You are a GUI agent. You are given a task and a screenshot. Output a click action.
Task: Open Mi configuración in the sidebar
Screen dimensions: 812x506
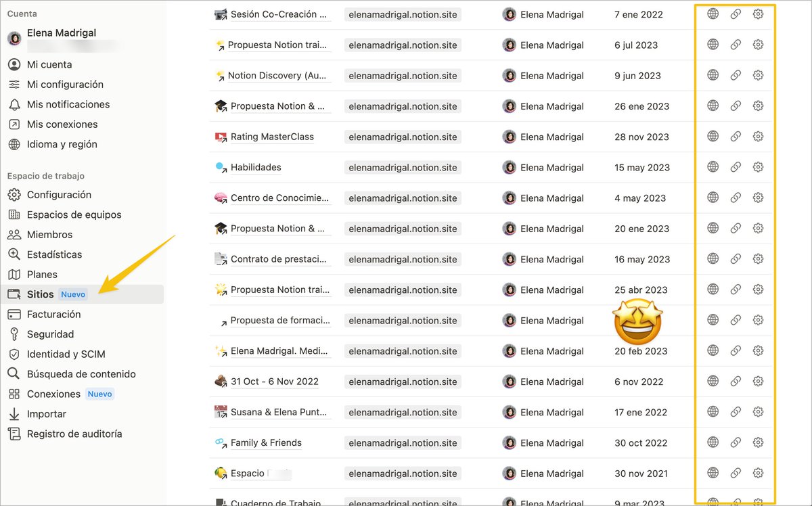pyautogui.click(x=65, y=85)
